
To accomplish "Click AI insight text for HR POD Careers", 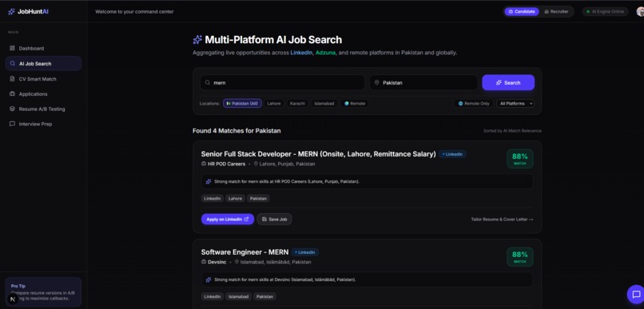I will [x=287, y=181].
